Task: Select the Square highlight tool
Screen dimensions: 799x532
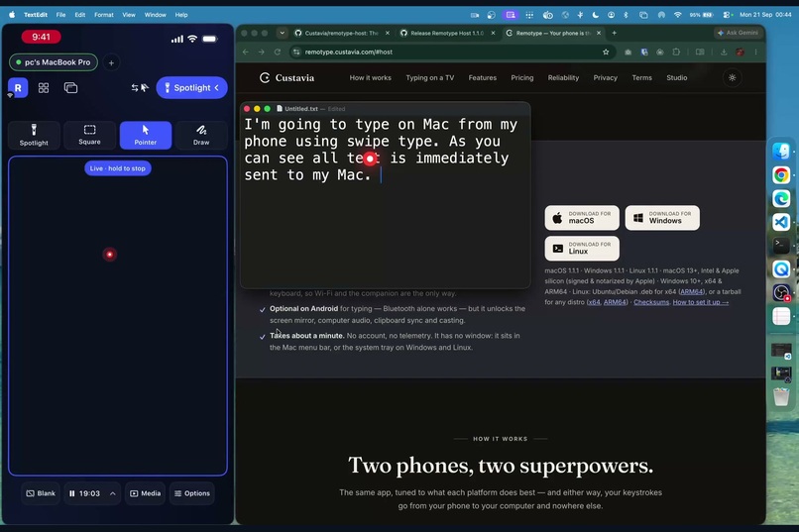Action: click(x=89, y=136)
